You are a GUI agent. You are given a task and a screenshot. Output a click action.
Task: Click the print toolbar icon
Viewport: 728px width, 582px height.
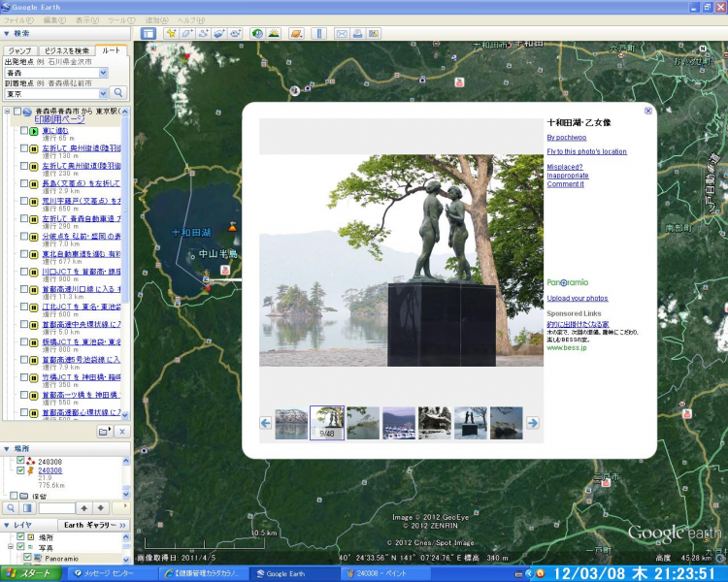357,33
